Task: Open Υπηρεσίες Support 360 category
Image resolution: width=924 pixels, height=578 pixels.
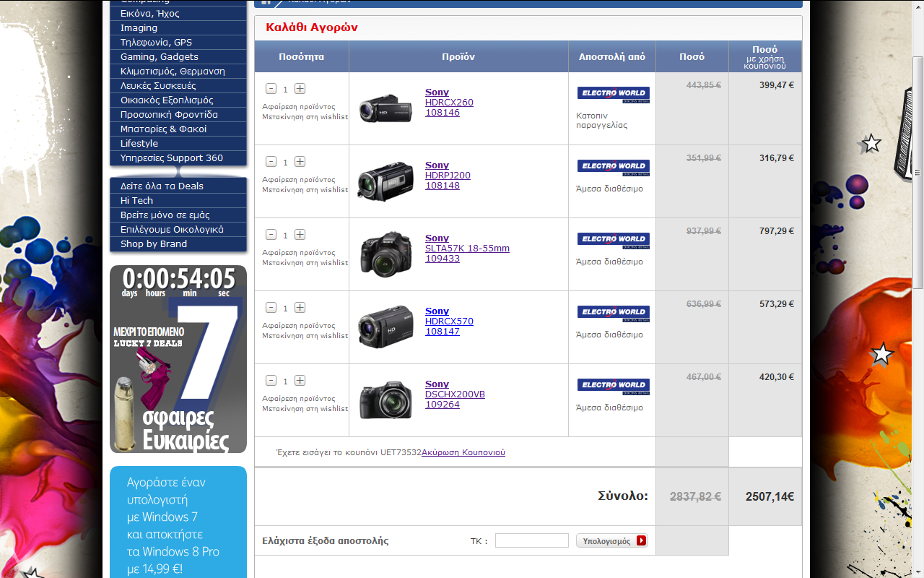Action: pyautogui.click(x=178, y=158)
